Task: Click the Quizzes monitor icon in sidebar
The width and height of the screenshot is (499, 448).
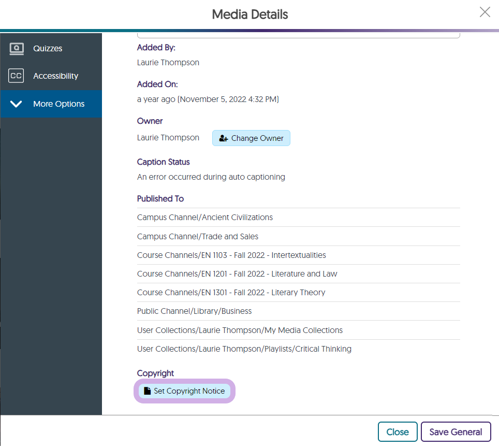Action: pyautogui.click(x=16, y=48)
